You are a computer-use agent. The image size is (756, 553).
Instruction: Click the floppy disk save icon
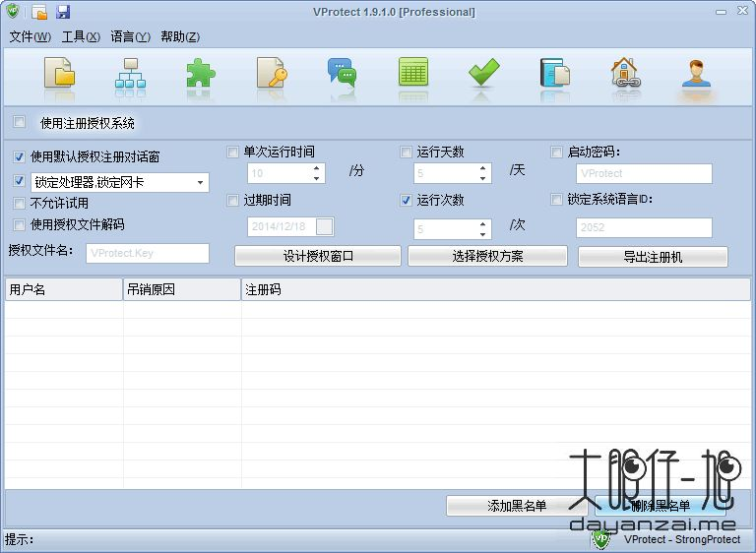(x=63, y=12)
